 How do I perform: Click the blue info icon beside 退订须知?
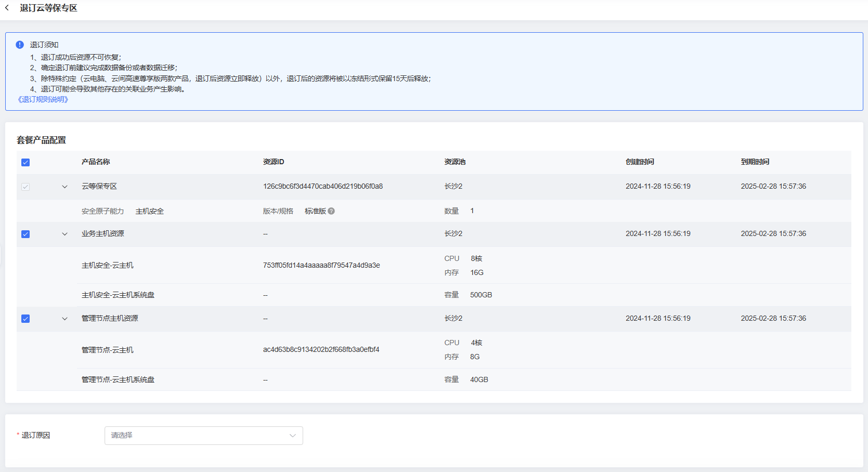[x=20, y=45]
